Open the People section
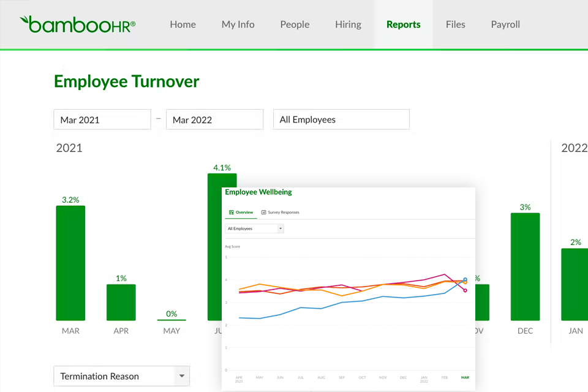 (x=295, y=24)
